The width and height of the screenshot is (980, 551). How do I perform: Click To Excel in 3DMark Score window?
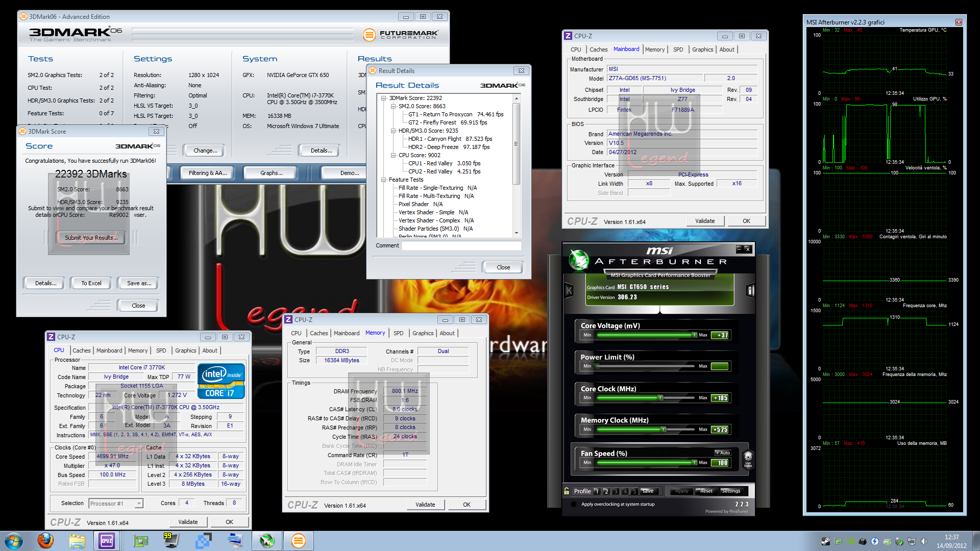[x=91, y=283]
